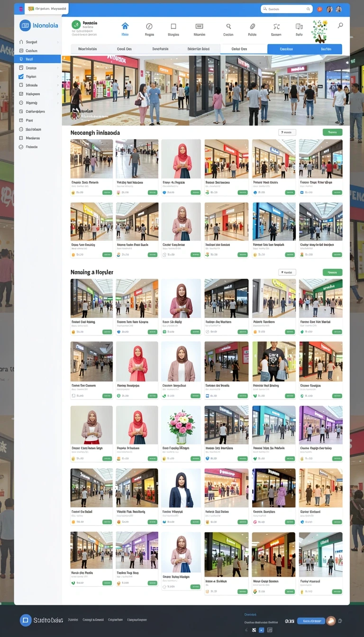Open filter dropdown beside Nanaing a Horyder heading
364x637 pixels.
(287, 273)
